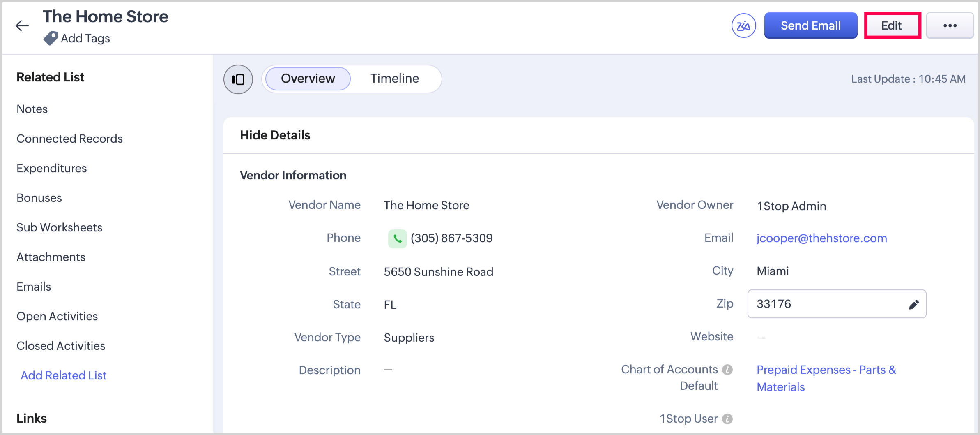Collapse the Hide Details section
Screen dimensions: 980x435
[x=275, y=135]
